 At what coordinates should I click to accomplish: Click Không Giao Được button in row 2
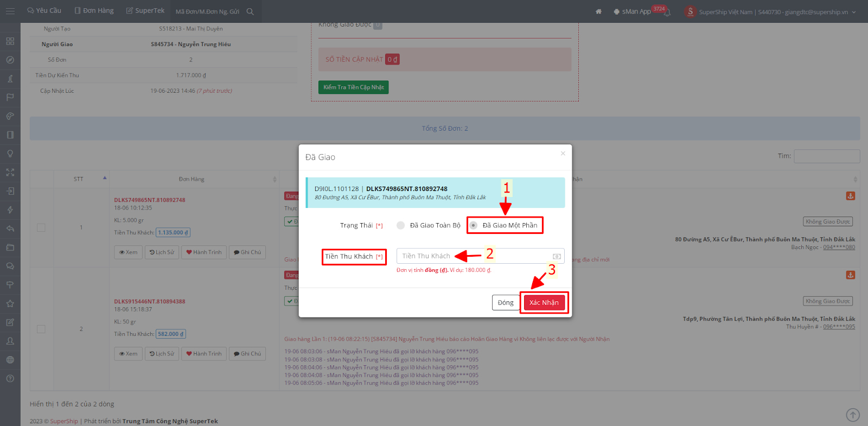[828, 301]
